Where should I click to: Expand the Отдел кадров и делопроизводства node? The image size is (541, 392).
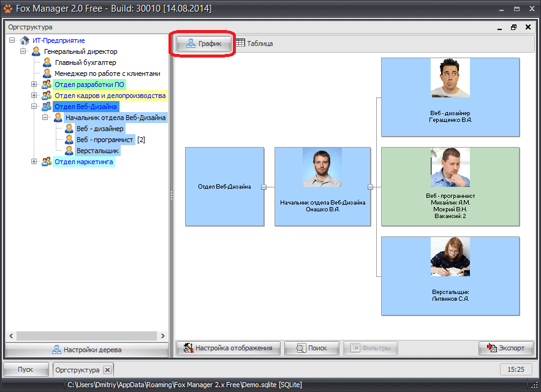(34, 95)
